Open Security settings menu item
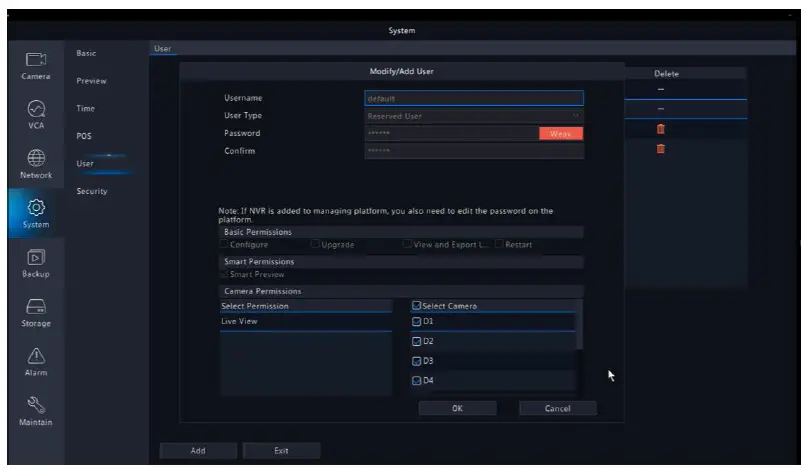 tap(92, 191)
